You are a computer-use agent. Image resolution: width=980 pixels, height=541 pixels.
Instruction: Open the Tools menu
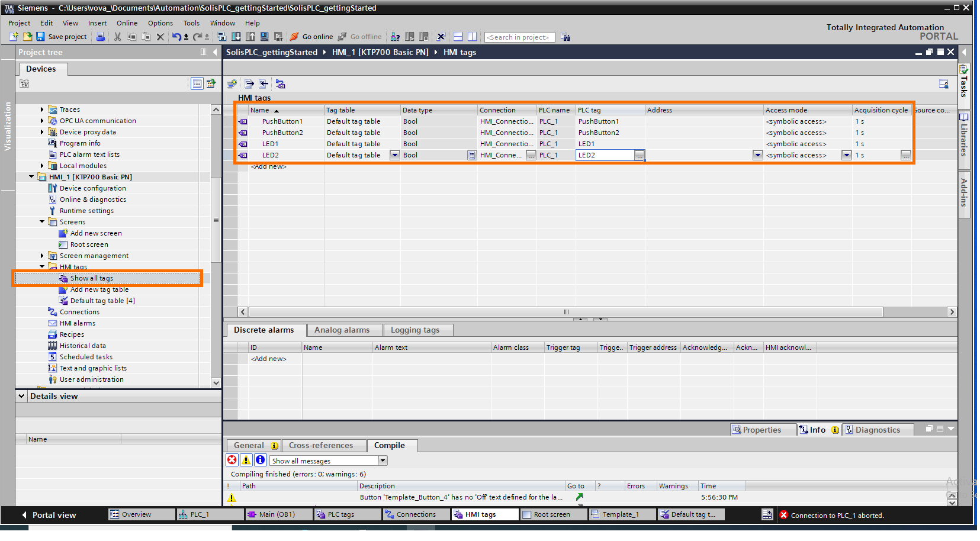pyautogui.click(x=191, y=23)
